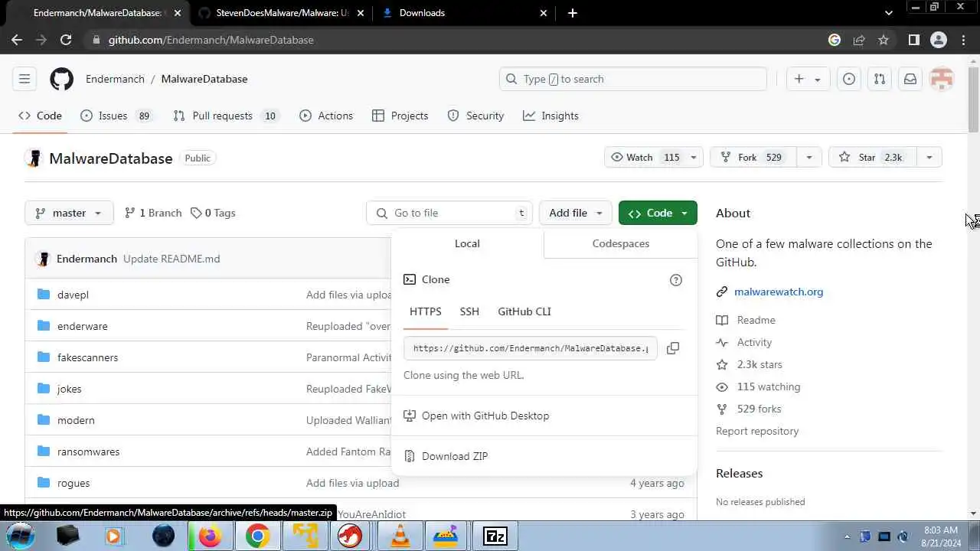Open the notifications inbox icon
The height and width of the screenshot is (551, 980).
[x=910, y=79]
